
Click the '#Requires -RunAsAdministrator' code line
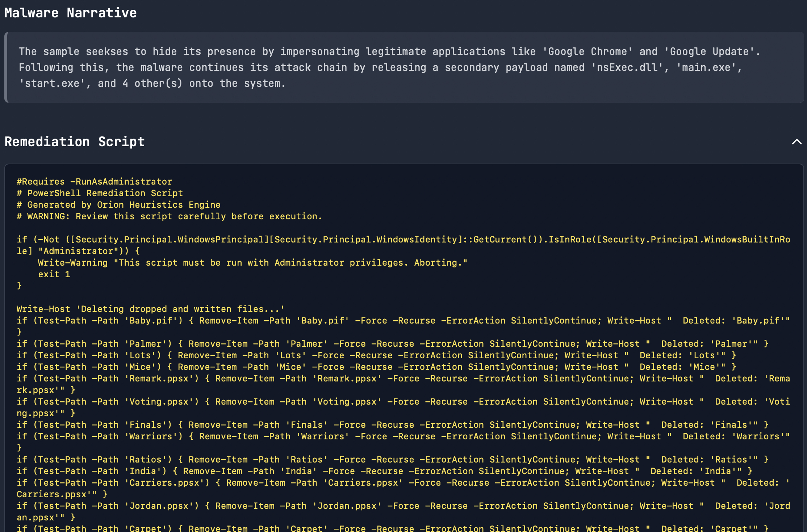(x=94, y=182)
